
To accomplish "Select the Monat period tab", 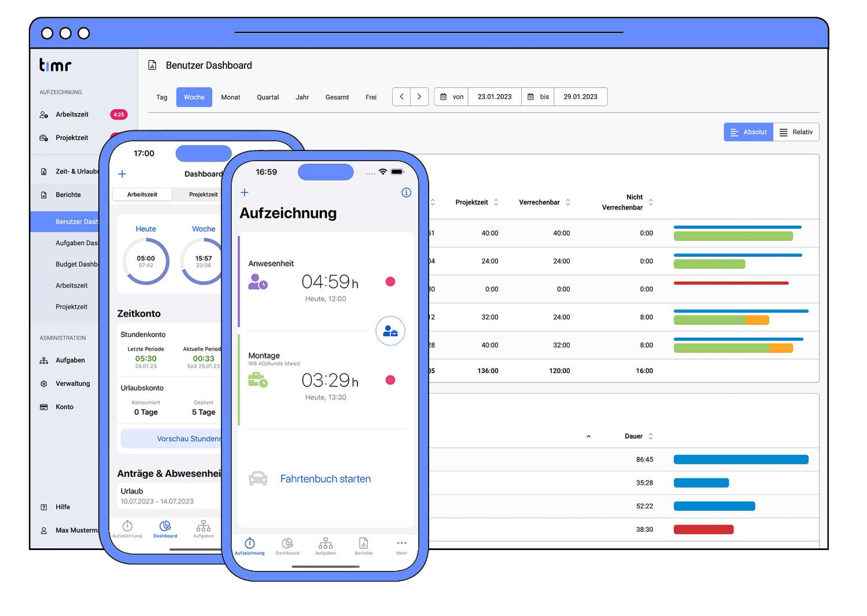I will pyautogui.click(x=230, y=97).
